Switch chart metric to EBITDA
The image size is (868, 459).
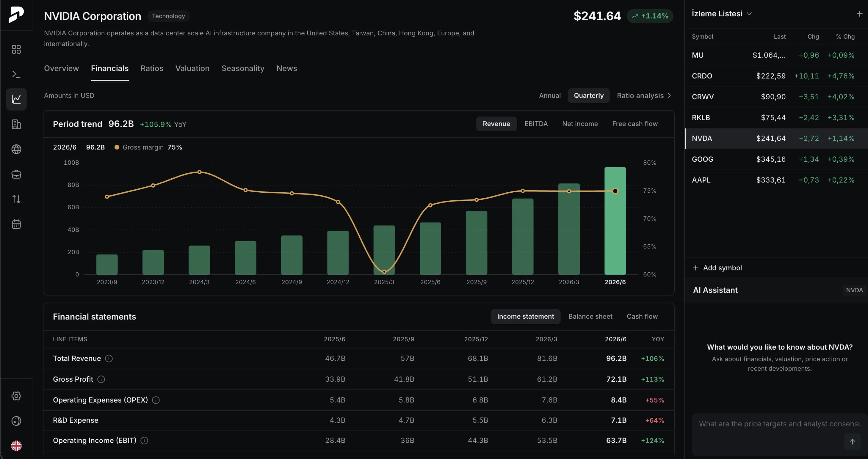coord(536,124)
